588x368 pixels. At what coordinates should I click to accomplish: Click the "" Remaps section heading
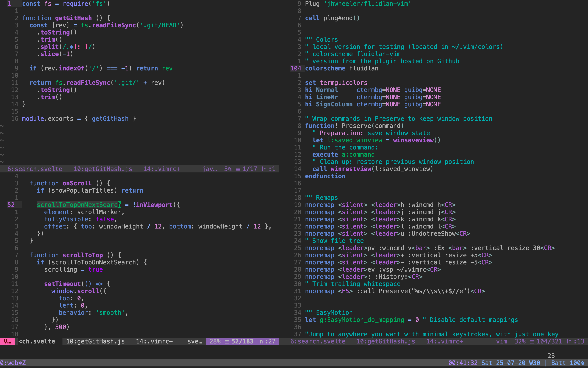coord(321,197)
